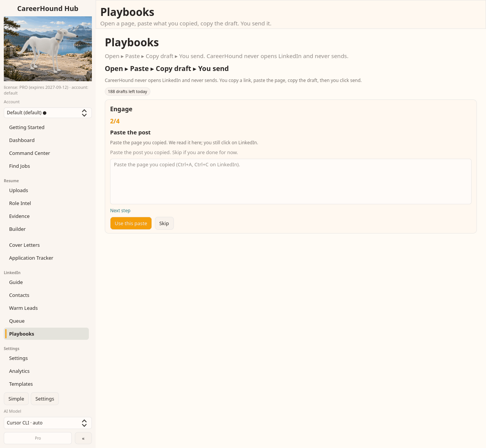Select the active Playbooks sidebar item
486x448 pixels.
click(46, 334)
